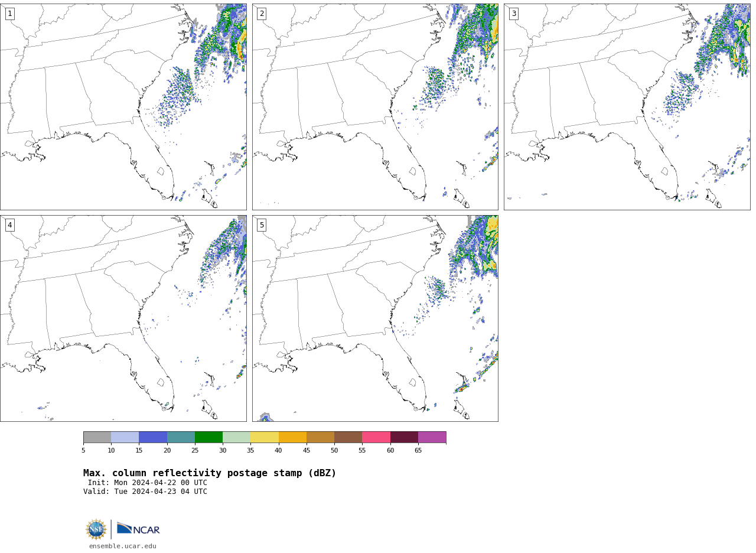Image resolution: width=756 pixels, height=553 pixels.
Task: Click the gray 5-10 dBZ swatch
Action: [x=97, y=437]
